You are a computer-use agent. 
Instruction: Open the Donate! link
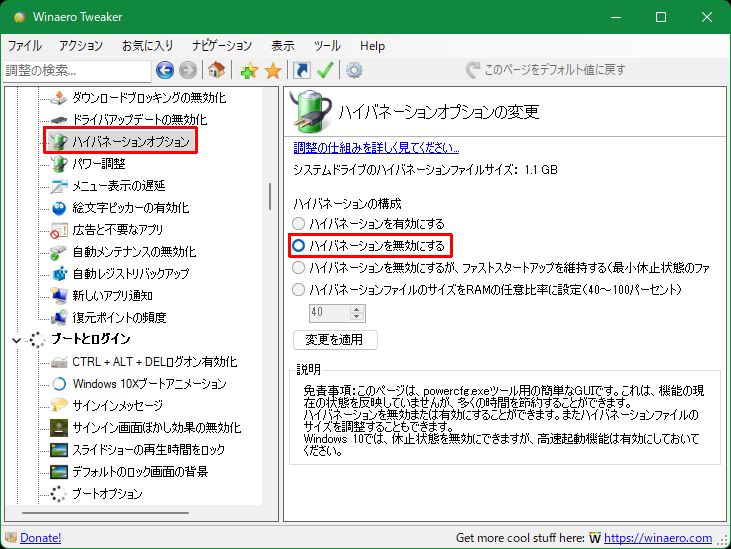point(40,538)
